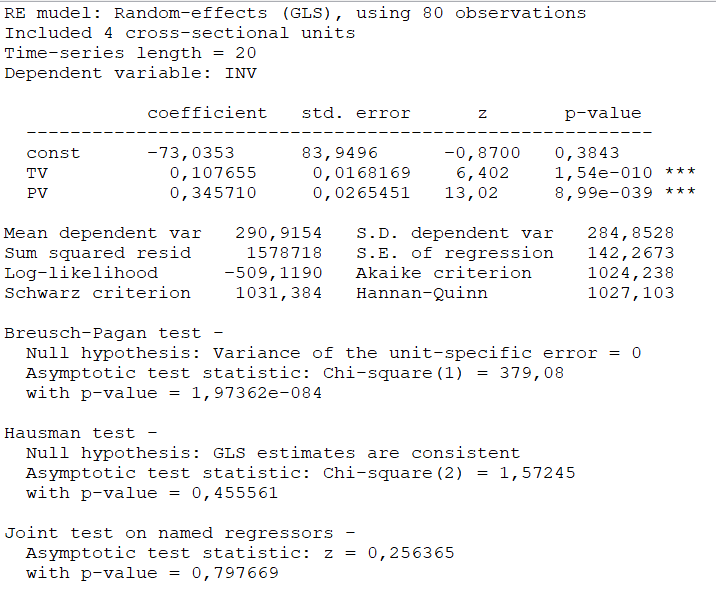Select the TV variable row label
Image resolution: width=716 pixels, height=590 pixels.
(37, 173)
